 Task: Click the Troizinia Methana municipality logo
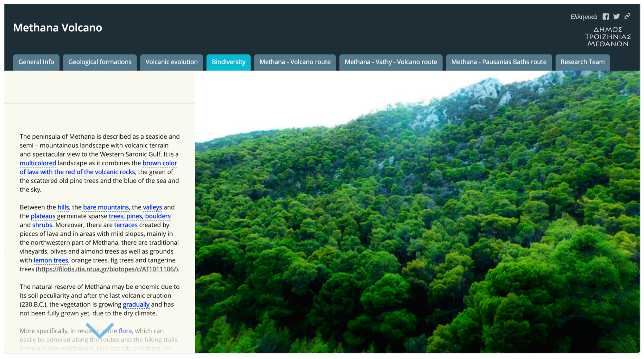(x=607, y=37)
